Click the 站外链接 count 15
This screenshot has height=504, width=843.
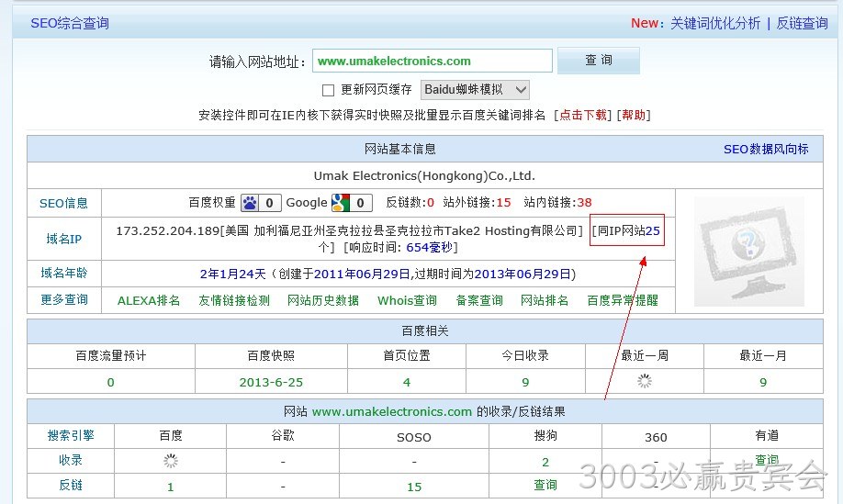504,203
